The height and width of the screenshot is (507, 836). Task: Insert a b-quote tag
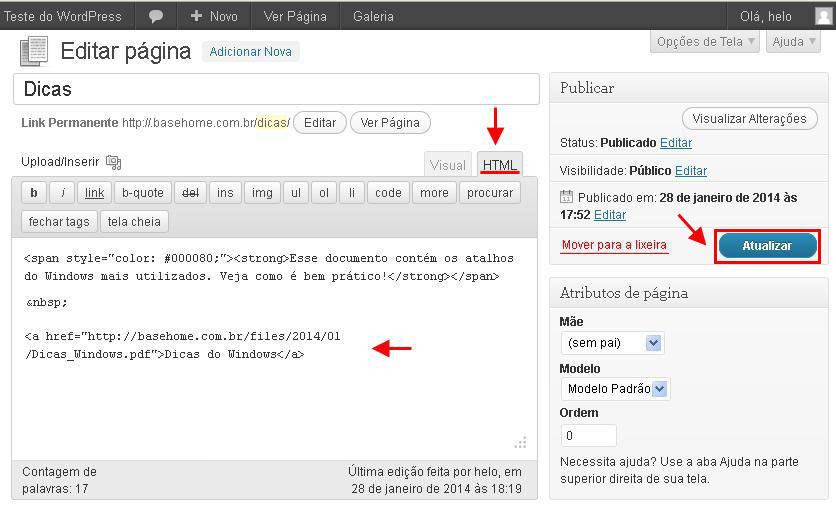pyautogui.click(x=142, y=193)
